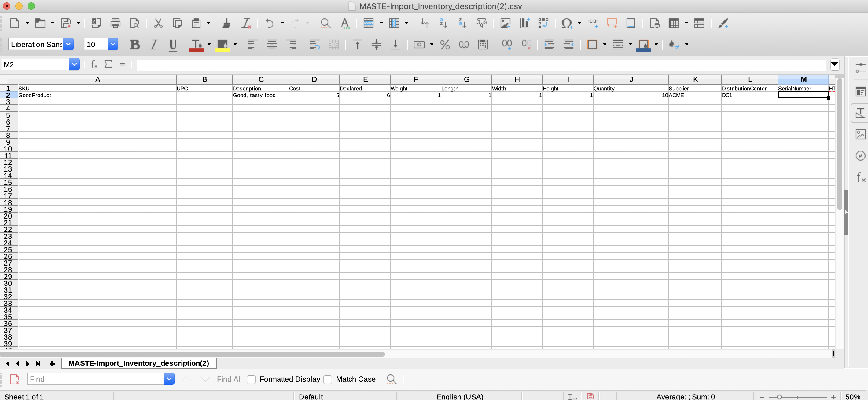
Task: Apply Format as Percent icon
Action: pyautogui.click(x=445, y=45)
